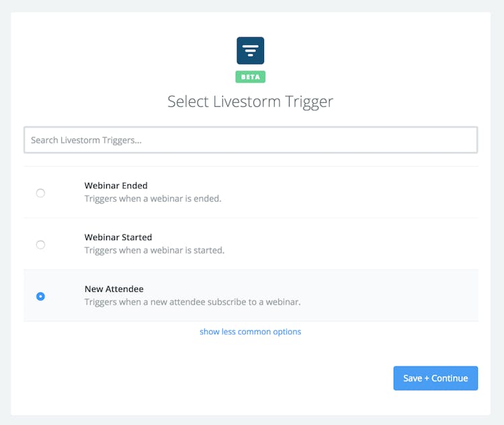The height and width of the screenshot is (425, 504).
Task: Click the word "Continue" on the blue button
Action: (450, 379)
